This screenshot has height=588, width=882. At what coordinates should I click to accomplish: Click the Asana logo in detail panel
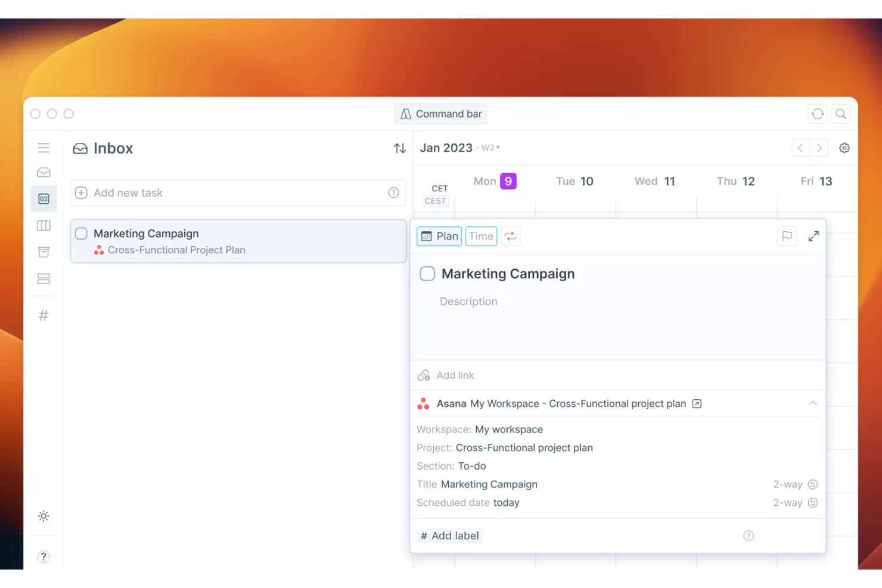[x=423, y=404]
